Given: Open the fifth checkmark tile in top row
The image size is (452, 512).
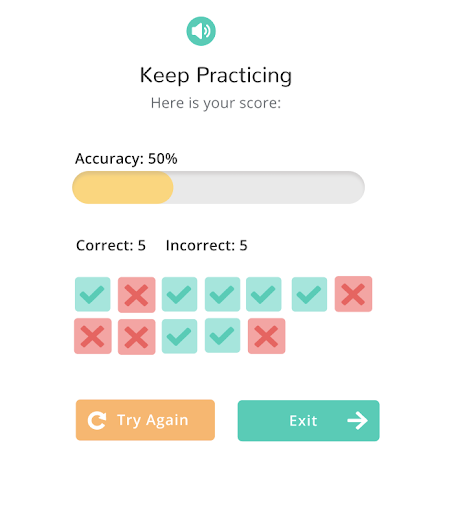Looking at the screenshot, I should coord(264,294).
